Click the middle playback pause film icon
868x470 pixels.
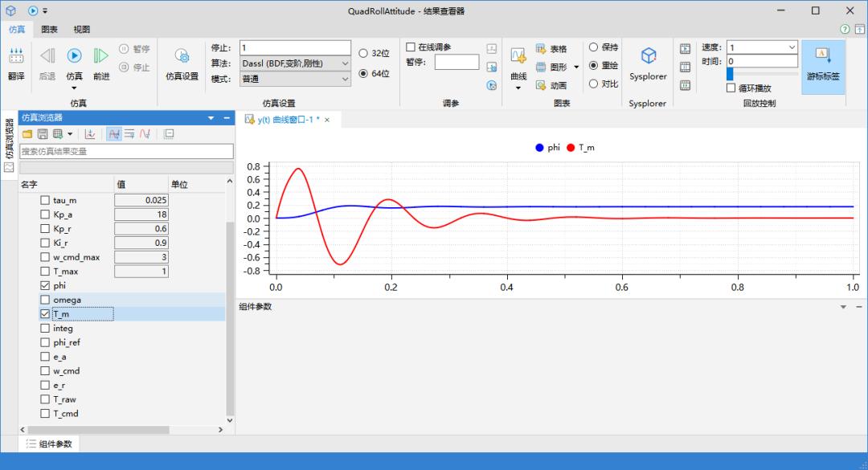[x=685, y=67]
